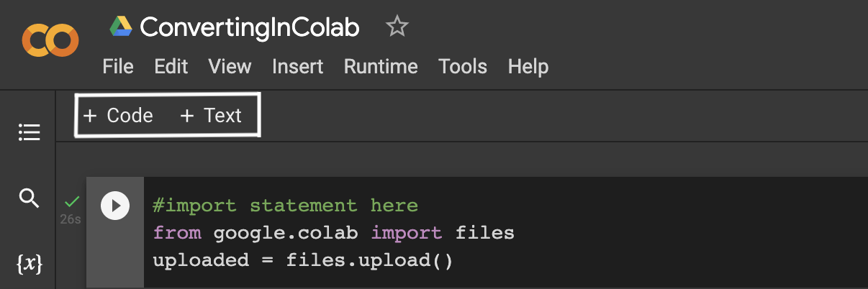Open the find and replace search panel

tap(29, 198)
